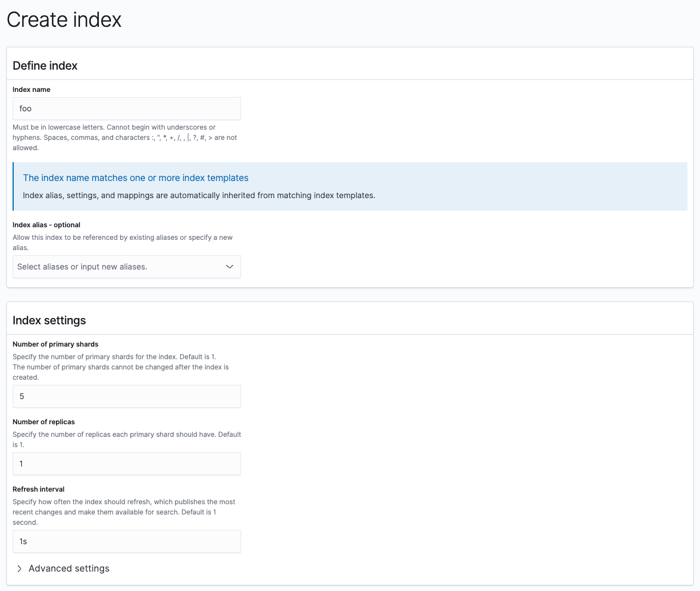Image resolution: width=700 pixels, height=591 pixels.
Task: Click the Index settings section header
Action: tap(49, 320)
